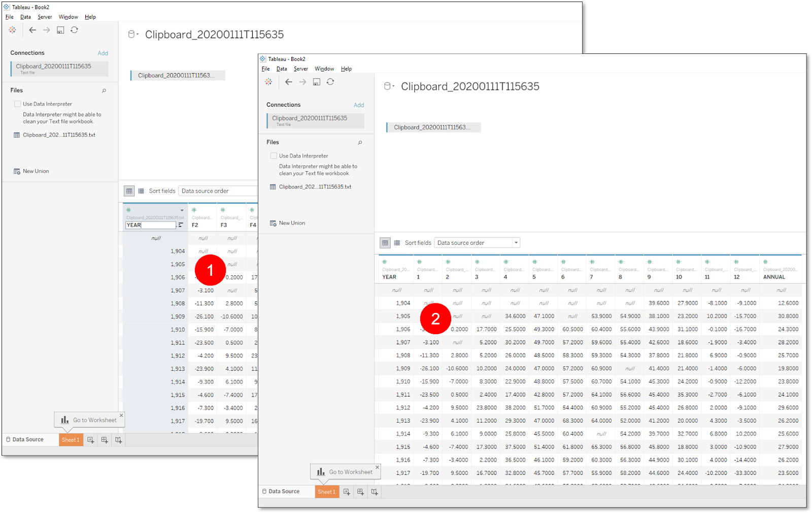Click the new dashboard icon in back window
Viewport: 812px width, 513px height.
click(104, 440)
